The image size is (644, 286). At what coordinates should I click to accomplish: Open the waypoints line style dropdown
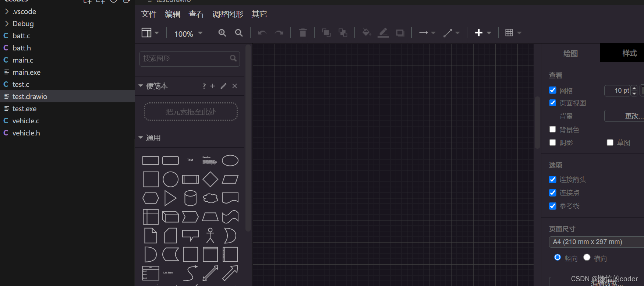point(452,33)
